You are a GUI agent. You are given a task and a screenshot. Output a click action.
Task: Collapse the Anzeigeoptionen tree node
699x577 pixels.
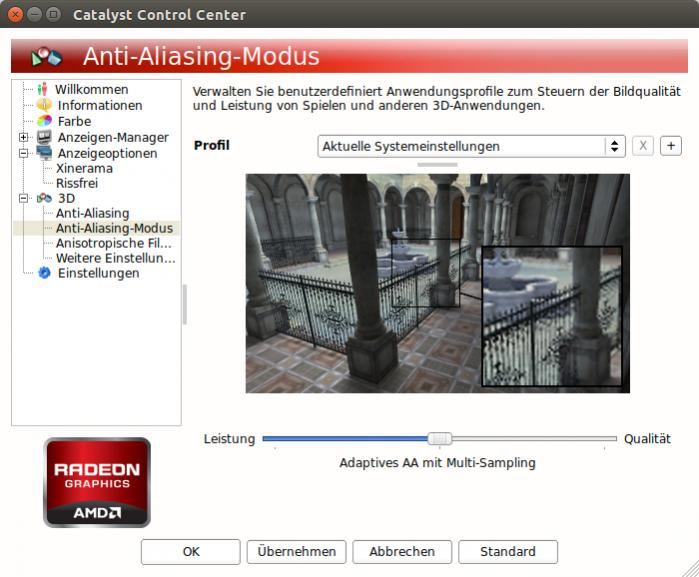24,153
